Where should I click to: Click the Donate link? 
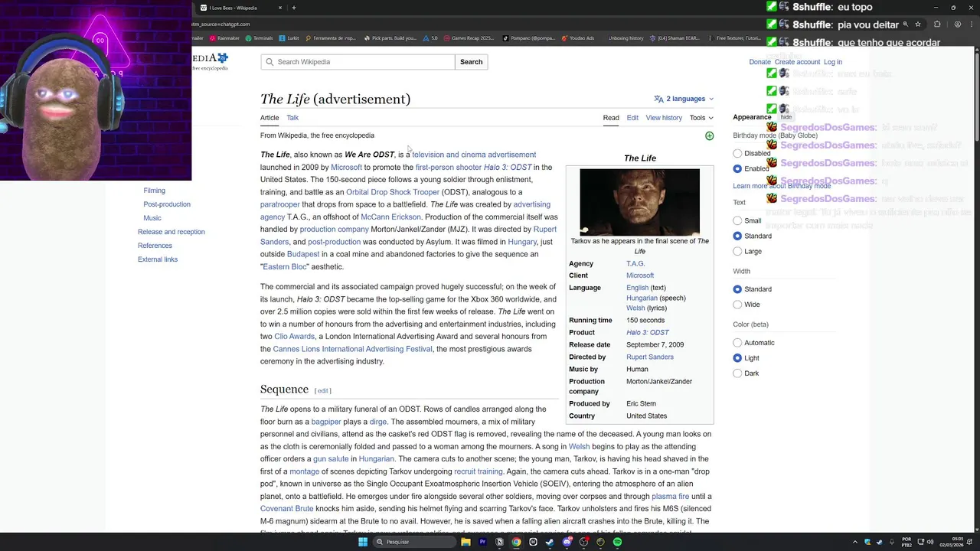pos(759,62)
